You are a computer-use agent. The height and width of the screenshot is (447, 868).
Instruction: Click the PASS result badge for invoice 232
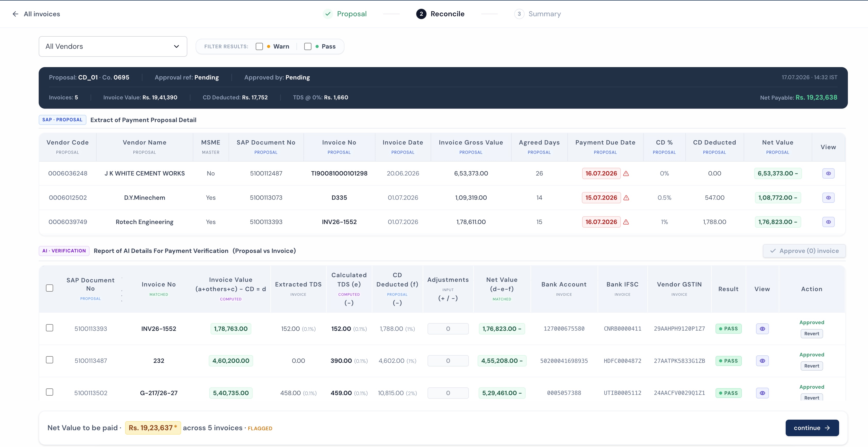click(x=728, y=361)
